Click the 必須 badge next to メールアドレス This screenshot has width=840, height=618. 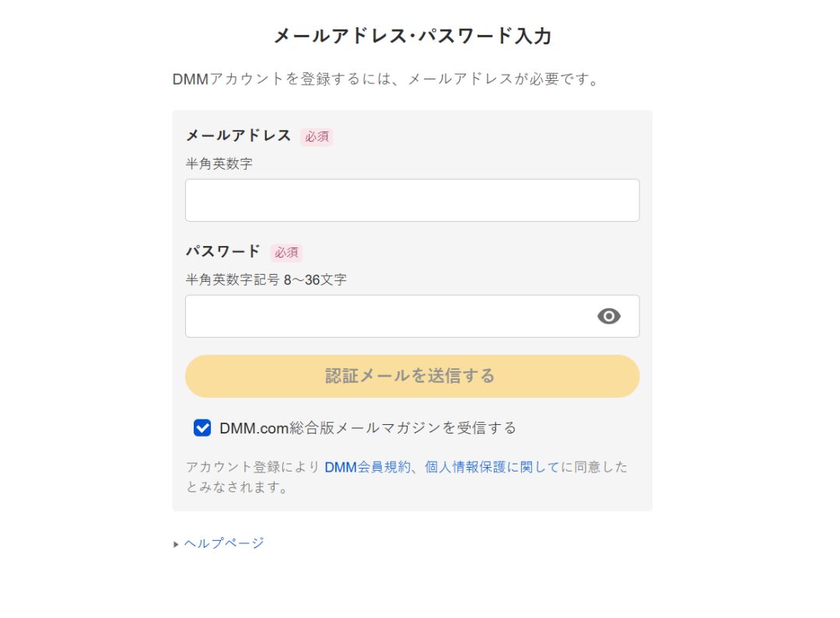point(317,137)
